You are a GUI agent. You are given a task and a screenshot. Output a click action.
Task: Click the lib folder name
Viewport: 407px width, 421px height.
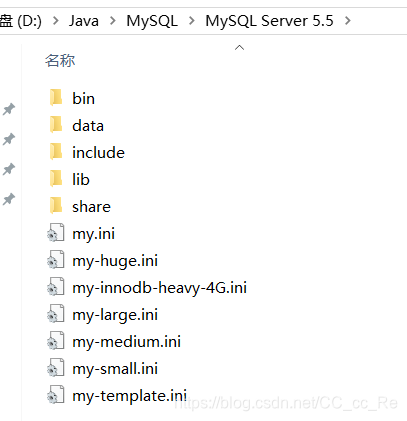(81, 180)
